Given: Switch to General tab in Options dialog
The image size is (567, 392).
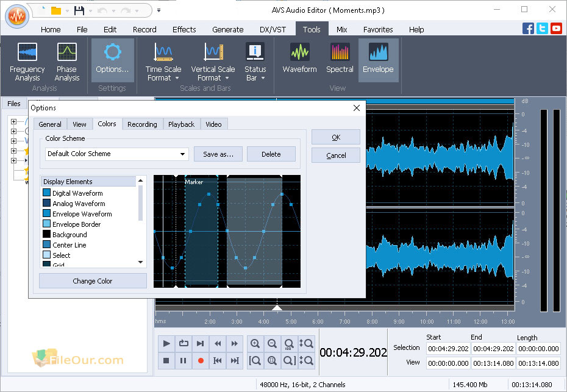Looking at the screenshot, I should [50, 124].
